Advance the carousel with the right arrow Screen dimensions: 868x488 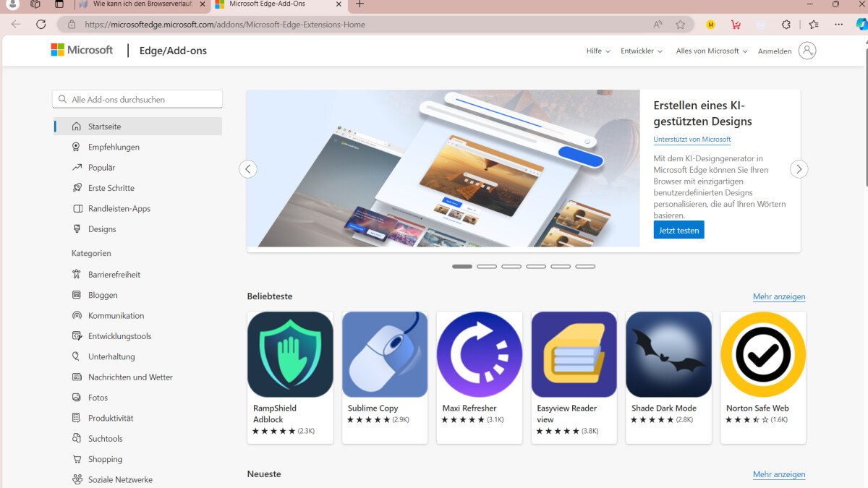[x=799, y=168]
